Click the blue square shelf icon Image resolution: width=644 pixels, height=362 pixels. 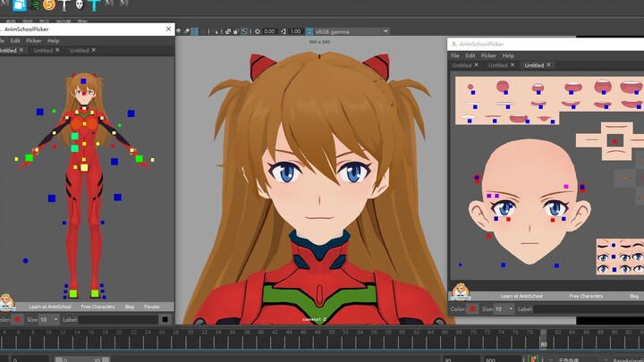pyautogui.click(x=20, y=4)
